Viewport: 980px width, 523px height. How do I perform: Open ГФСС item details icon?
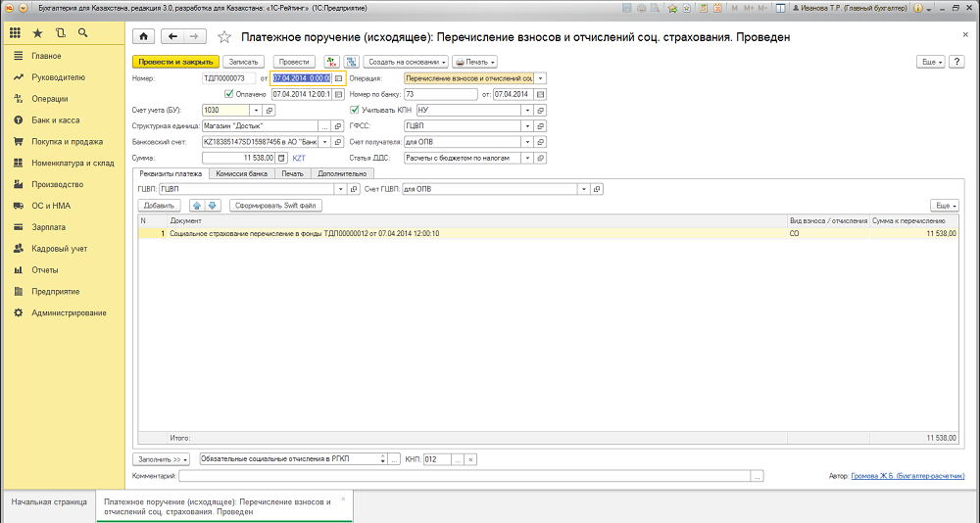pyautogui.click(x=541, y=125)
